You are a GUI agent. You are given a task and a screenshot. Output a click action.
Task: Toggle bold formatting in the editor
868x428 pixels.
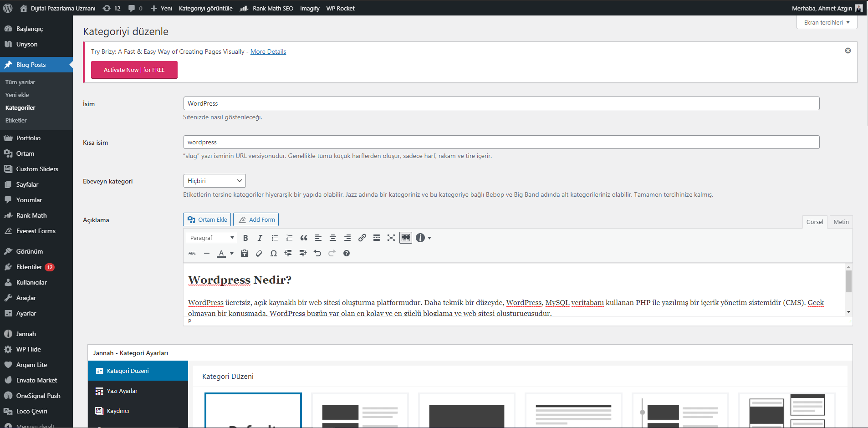pyautogui.click(x=245, y=238)
